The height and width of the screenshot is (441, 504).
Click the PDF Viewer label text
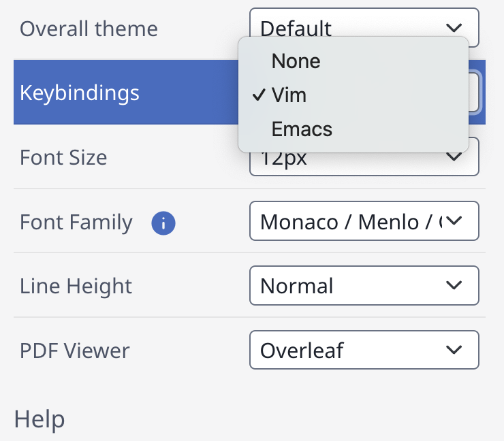pos(74,350)
